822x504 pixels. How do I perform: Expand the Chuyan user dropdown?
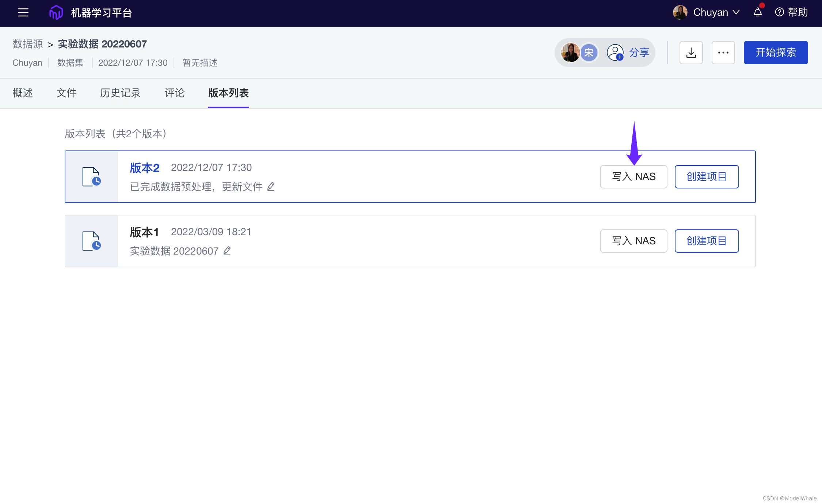[x=716, y=12]
